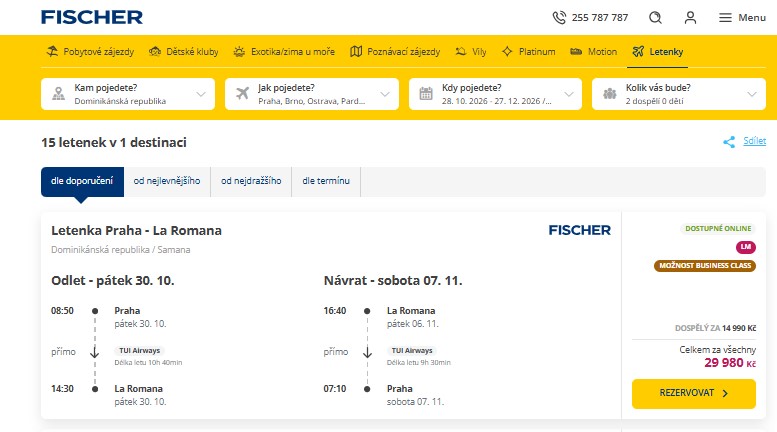Open search with the magnifier icon
This screenshot has height=432, width=777.
coord(655,18)
